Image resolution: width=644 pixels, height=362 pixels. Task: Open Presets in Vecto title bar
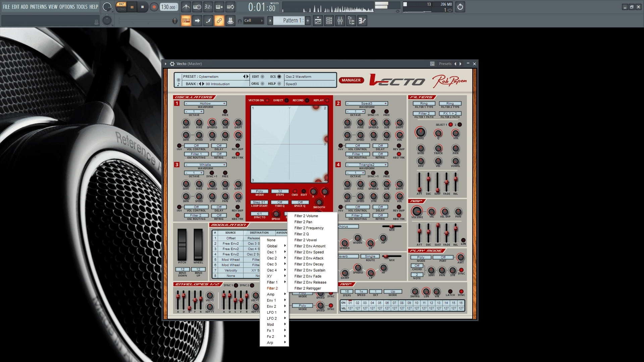[445, 64]
